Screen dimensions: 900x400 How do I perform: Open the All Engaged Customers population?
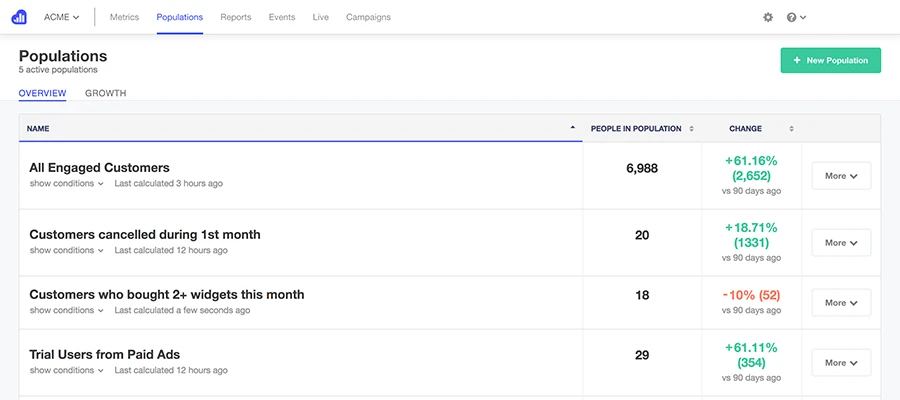(x=99, y=168)
